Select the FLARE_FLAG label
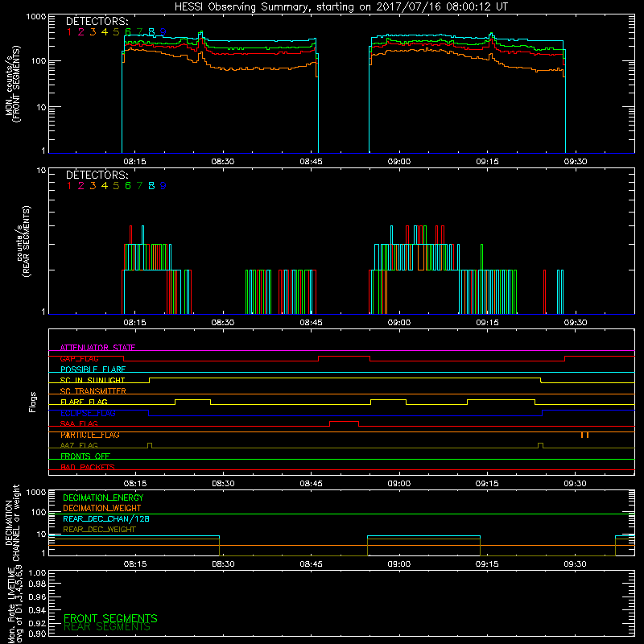Viewport: 644px width, 644px height. pyautogui.click(x=84, y=402)
